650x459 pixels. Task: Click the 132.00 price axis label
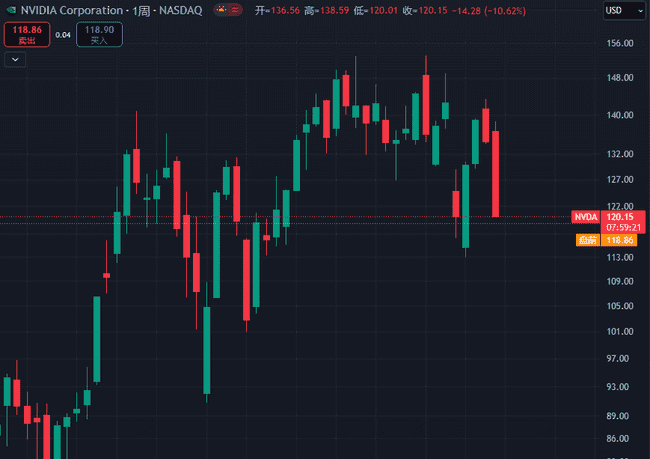click(620, 154)
